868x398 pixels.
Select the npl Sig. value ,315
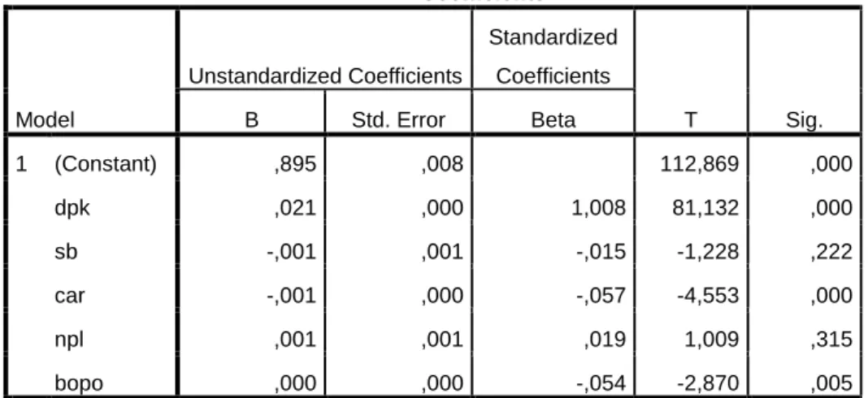833,340
